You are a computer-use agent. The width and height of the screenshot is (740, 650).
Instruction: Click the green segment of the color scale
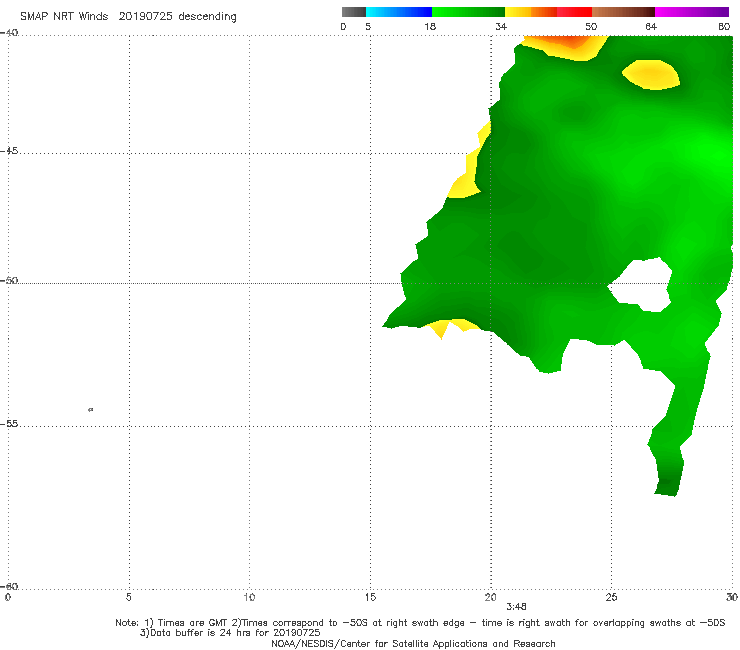coord(468,12)
